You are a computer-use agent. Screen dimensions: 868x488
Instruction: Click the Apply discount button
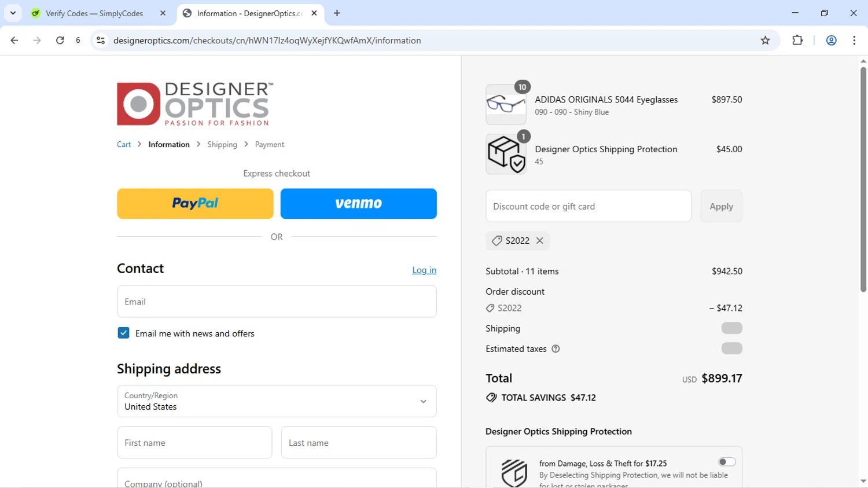pyautogui.click(x=721, y=206)
